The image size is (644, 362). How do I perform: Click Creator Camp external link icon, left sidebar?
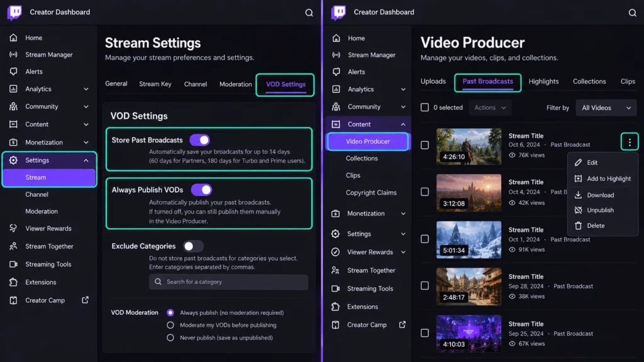[x=85, y=300]
